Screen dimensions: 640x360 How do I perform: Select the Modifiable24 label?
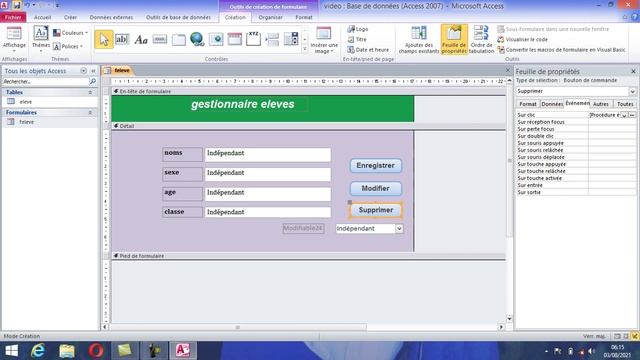click(x=303, y=229)
